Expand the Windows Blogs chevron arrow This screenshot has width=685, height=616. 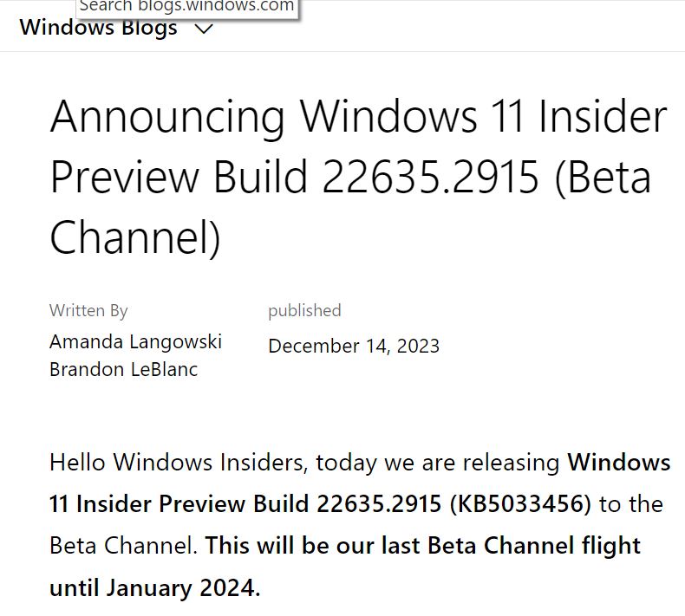click(203, 29)
